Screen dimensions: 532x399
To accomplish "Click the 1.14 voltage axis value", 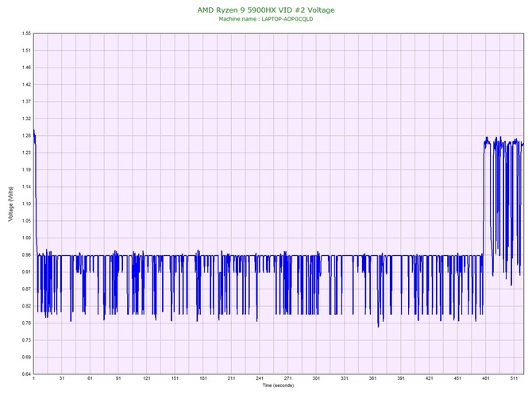I will [26, 187].
